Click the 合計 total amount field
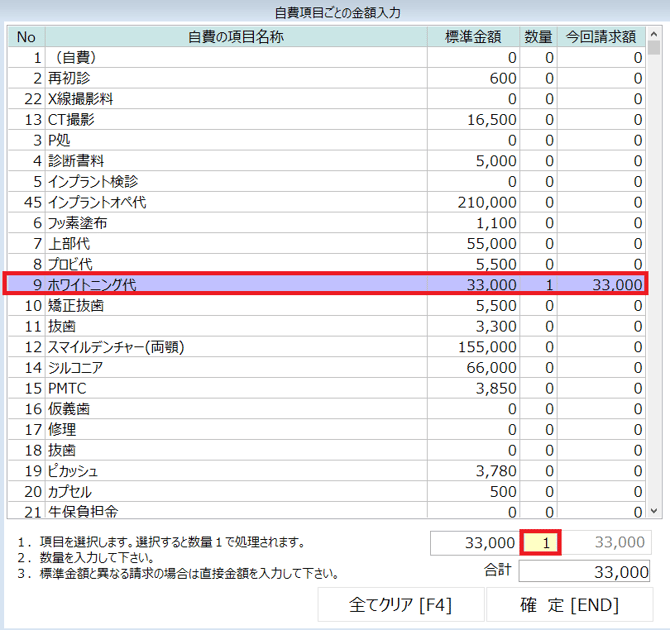This screenshot has width=670, height=630. point(584,571)
